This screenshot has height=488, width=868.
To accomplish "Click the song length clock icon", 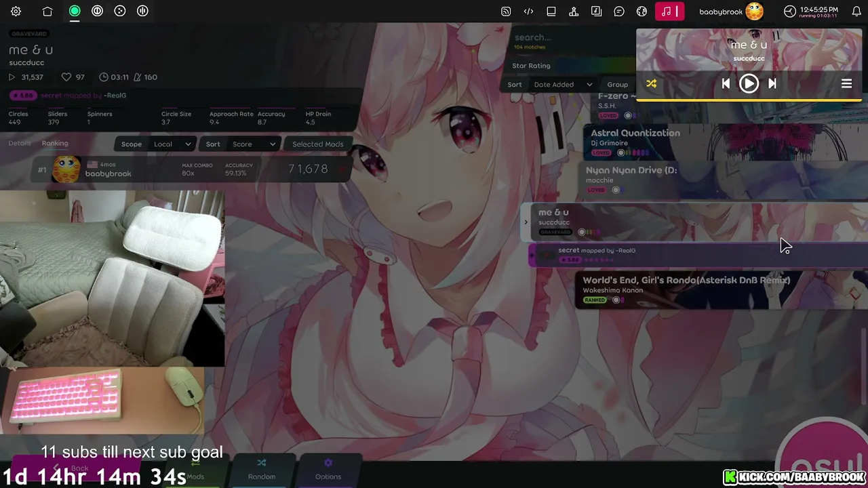I will click(x=104, y=77).
